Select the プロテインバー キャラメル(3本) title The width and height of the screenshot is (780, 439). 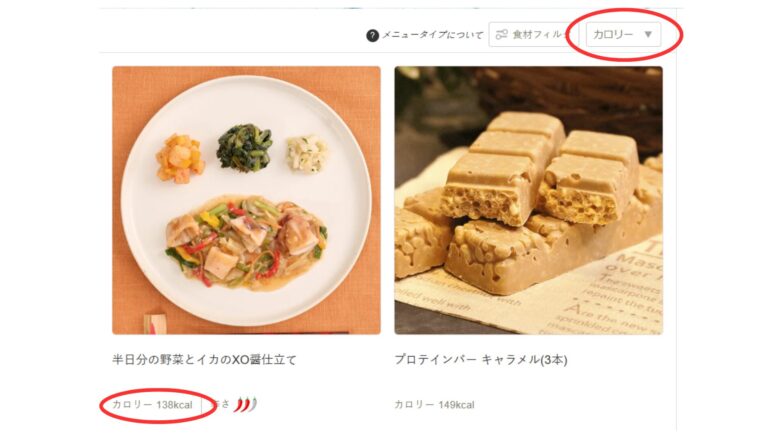[x=481, y=359]
